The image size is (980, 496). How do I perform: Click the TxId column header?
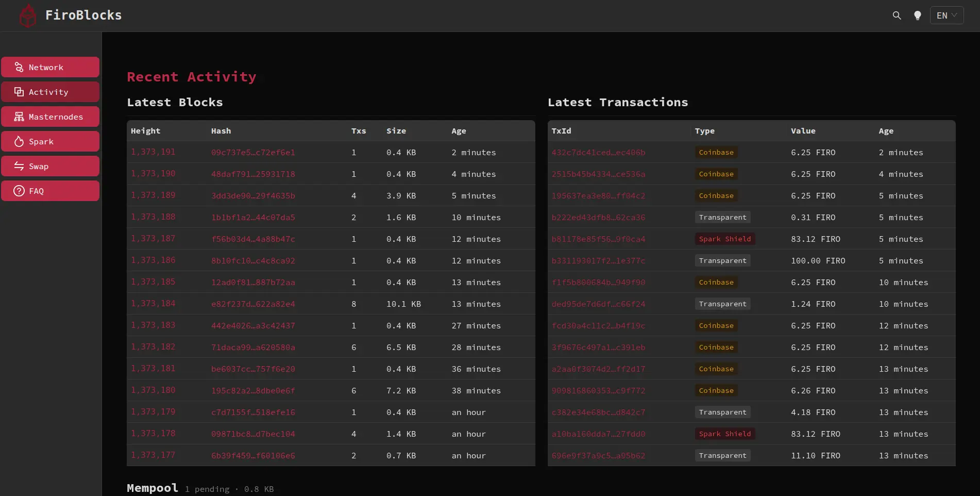561,131
